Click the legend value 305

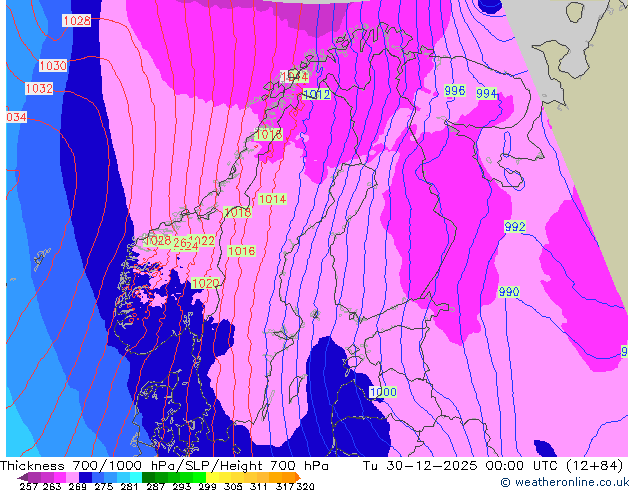[233, 486]
